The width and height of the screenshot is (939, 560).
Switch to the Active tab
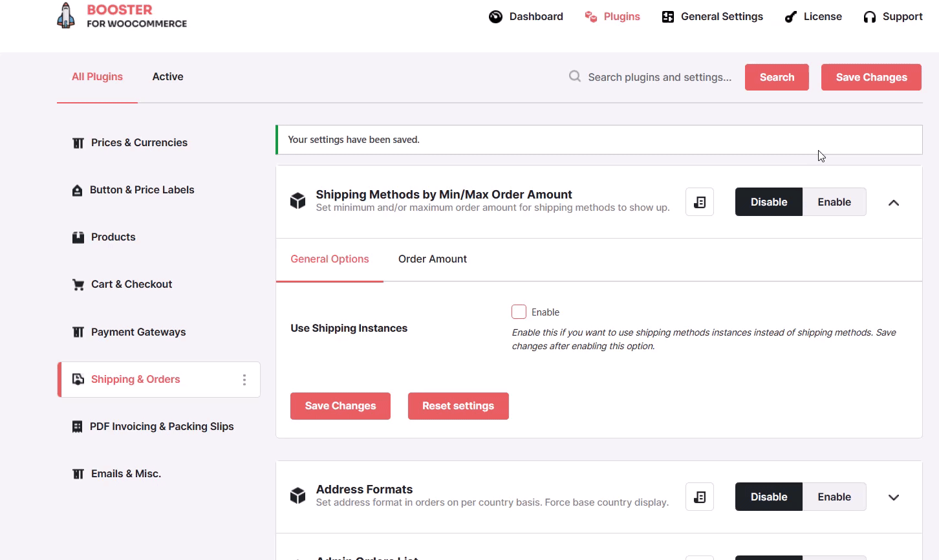tap(168, 77)
